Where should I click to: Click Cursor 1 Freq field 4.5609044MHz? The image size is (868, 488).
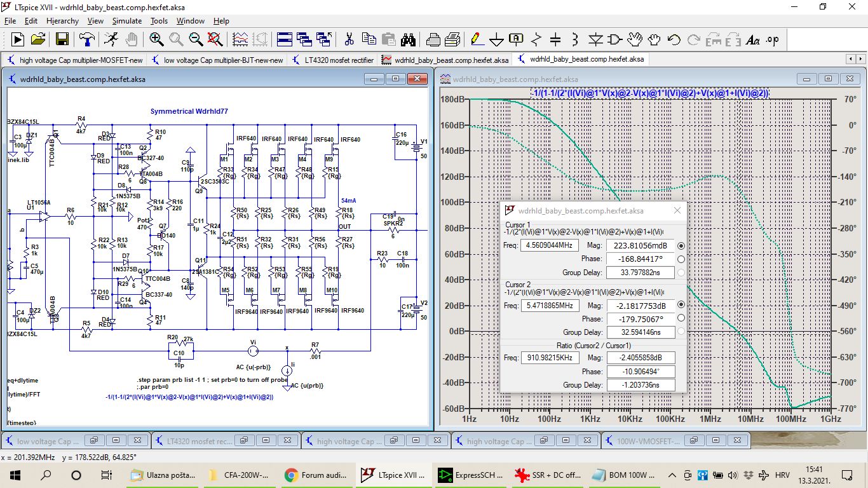(549, 245)
